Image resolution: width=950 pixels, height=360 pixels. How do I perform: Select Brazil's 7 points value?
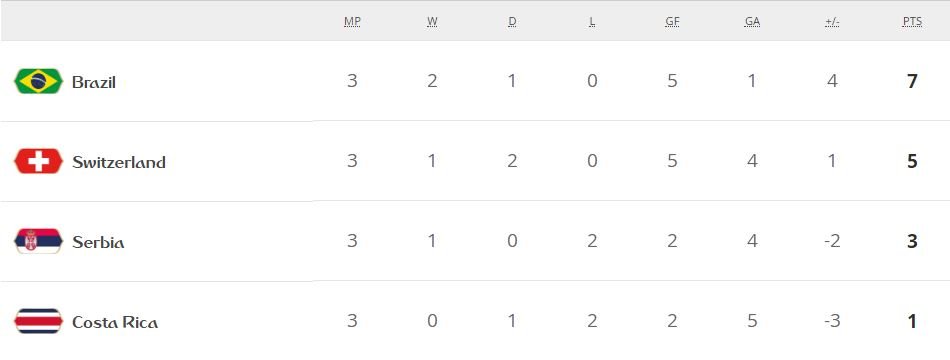(912, 81)
